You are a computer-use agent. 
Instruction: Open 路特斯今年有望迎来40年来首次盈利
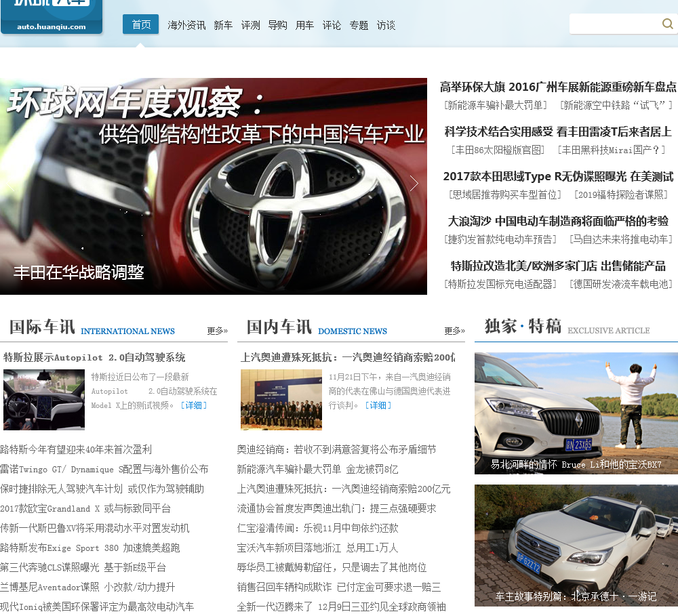[76, 449]
